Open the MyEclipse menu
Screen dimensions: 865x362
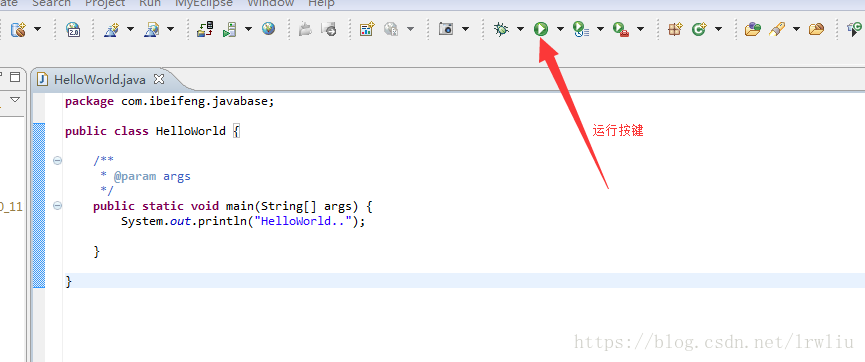click(x=204, y=3)
